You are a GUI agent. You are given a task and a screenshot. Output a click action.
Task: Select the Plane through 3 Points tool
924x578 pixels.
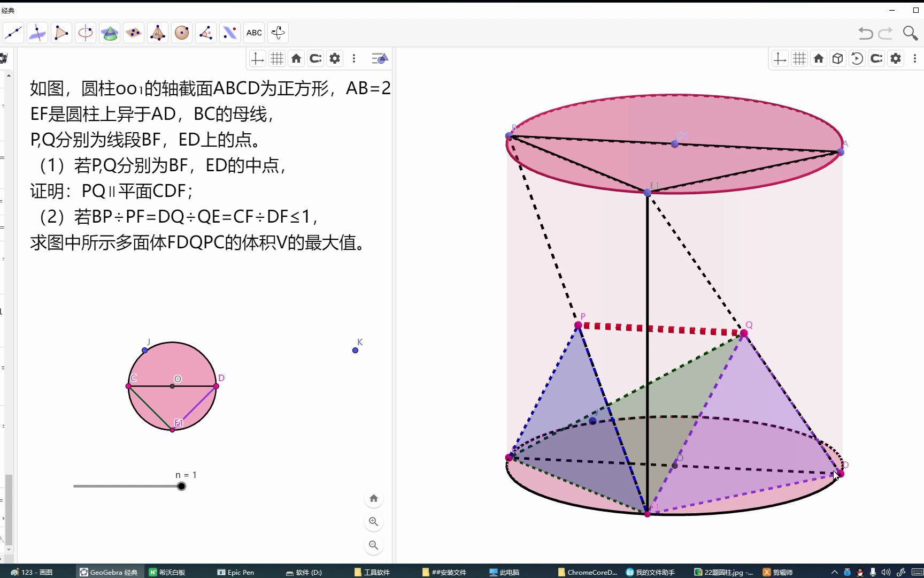tap(134, 33)
